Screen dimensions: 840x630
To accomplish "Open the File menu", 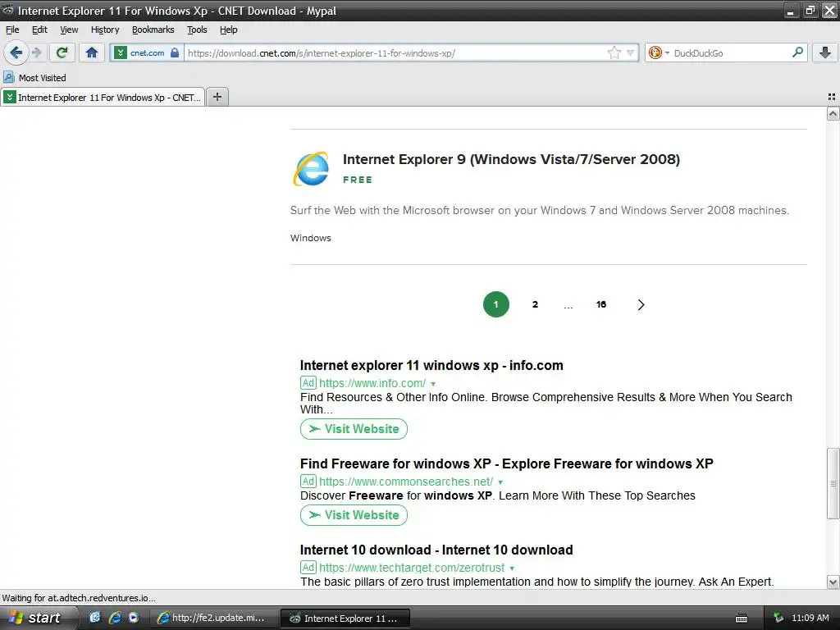I will pyautogui.click(x=12, y=30).
